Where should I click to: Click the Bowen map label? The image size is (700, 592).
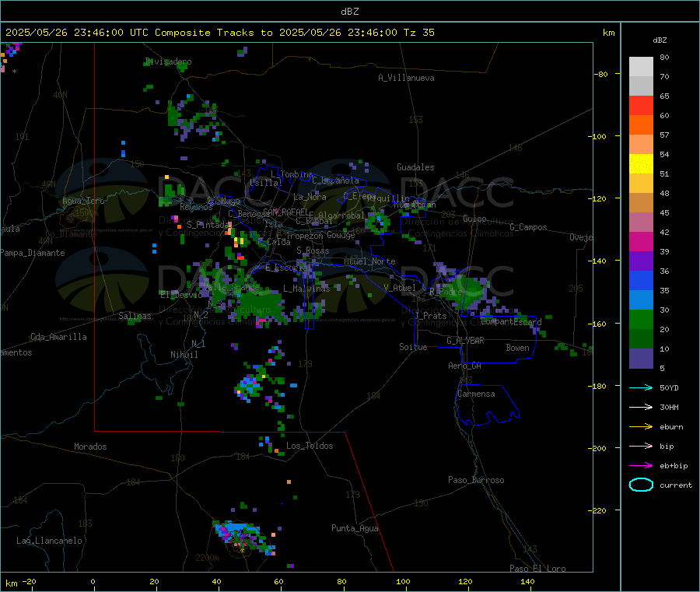[x=517, y=348]
